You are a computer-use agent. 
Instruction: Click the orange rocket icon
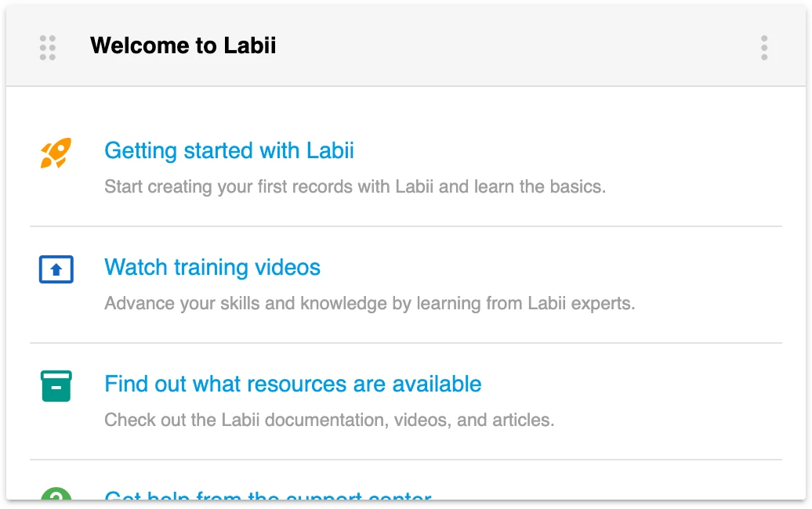click(x=56, y=153)
